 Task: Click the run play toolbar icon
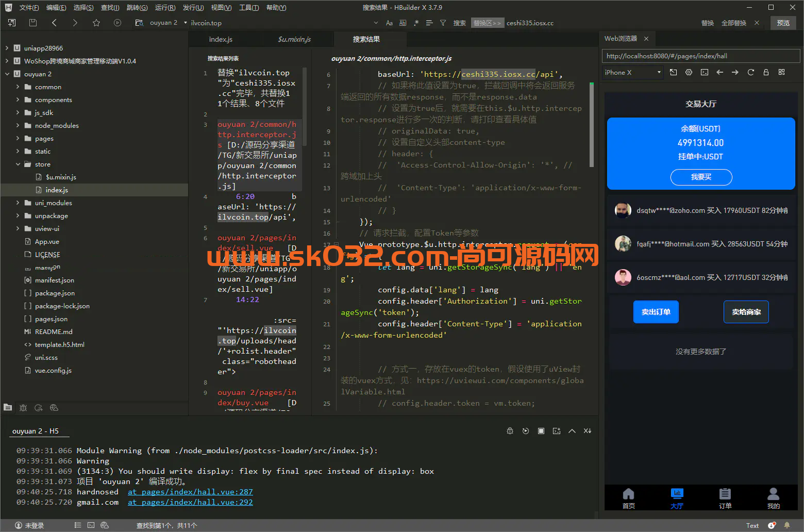[118, 23]
